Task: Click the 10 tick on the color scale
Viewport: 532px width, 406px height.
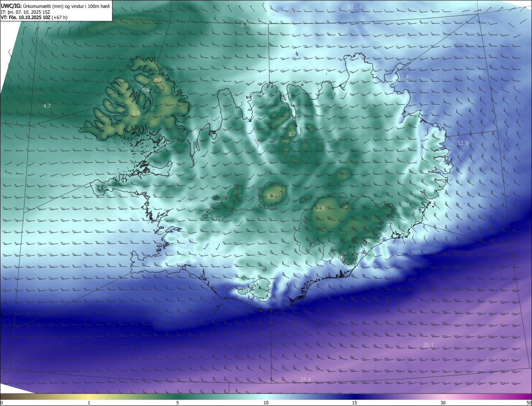Action: 266,403
